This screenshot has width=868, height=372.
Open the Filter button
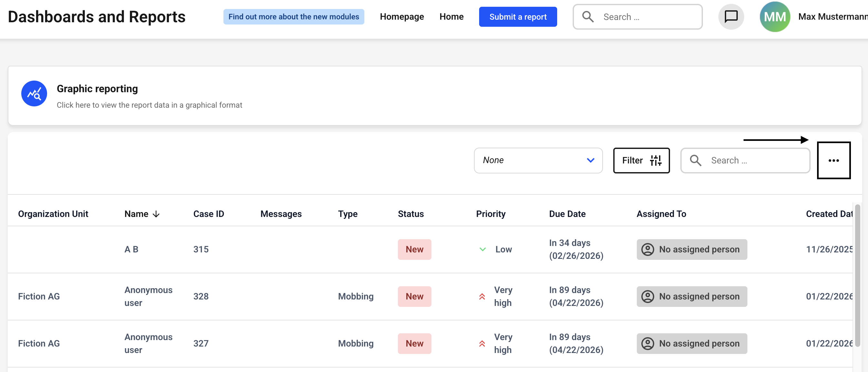pyautogui.click(x=641, y=161)
